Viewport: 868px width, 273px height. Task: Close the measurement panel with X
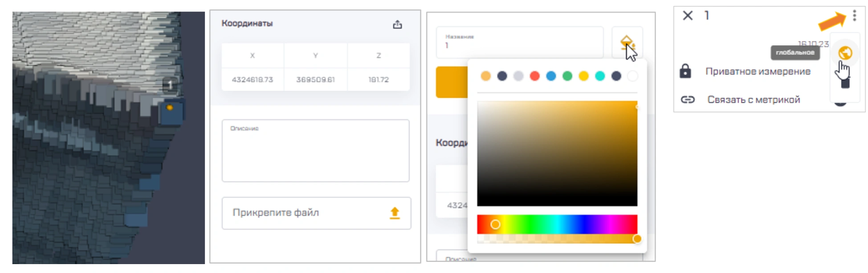click(688, 16)
